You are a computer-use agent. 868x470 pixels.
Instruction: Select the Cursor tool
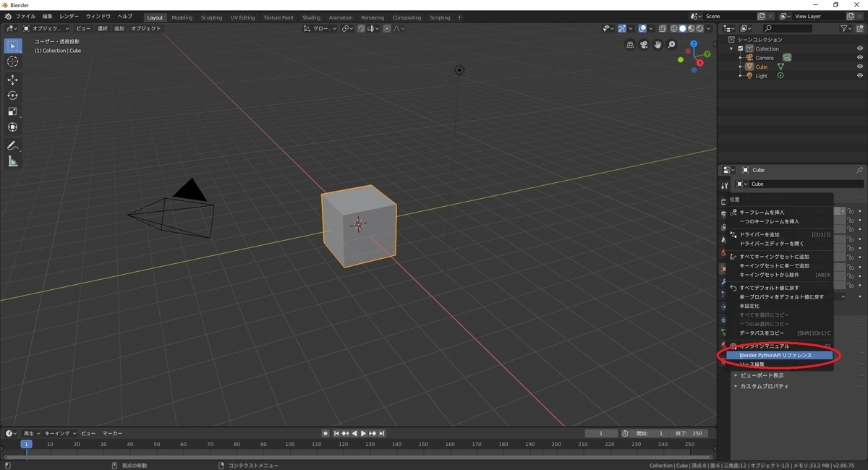pos(12,62)
